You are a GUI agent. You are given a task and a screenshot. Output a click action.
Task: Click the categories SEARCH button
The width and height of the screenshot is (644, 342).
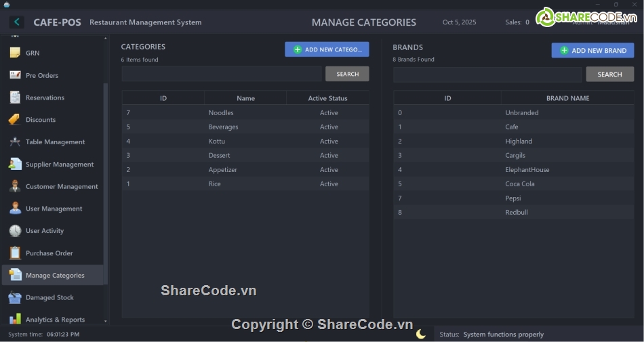pyautogui.click(x=347, y=74)
